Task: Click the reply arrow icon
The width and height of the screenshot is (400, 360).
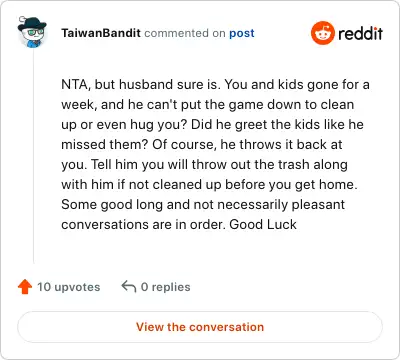Action: click(x=129, y=286)
